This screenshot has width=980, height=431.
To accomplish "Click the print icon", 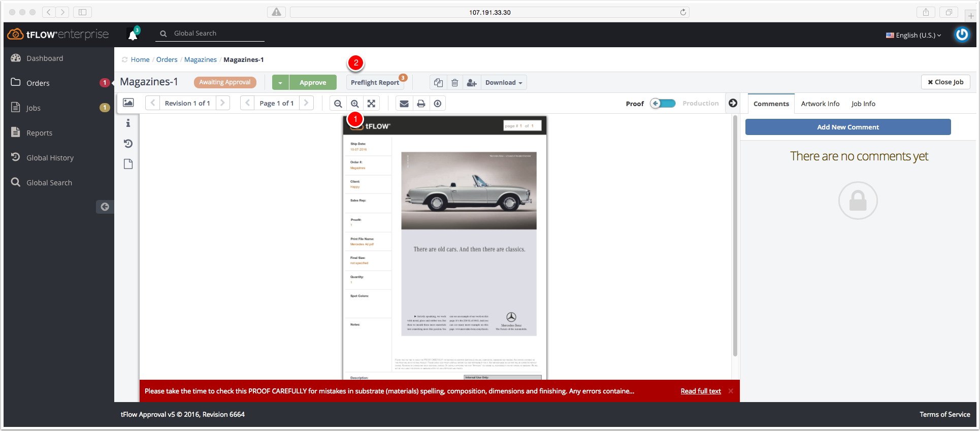I will (x=421, y=104).
